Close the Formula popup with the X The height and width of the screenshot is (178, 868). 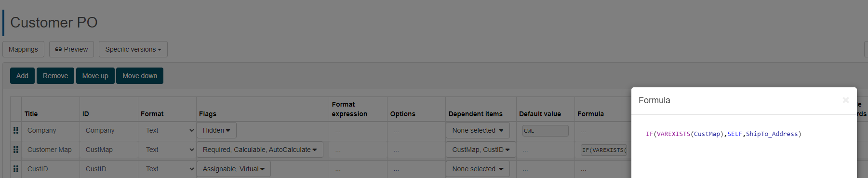[x=845, y=100]
